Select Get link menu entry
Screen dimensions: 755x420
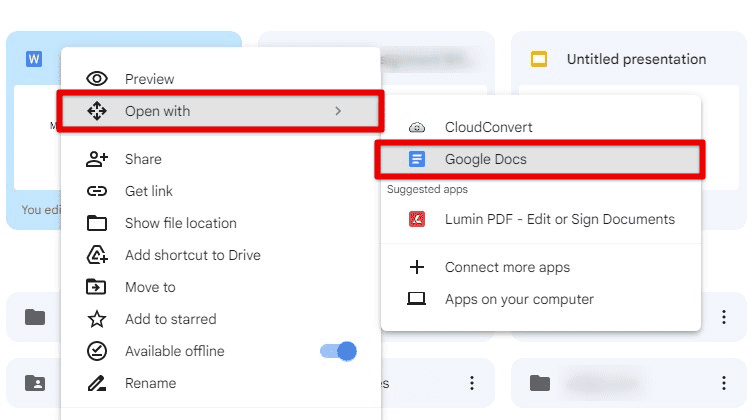click(221, 191)
